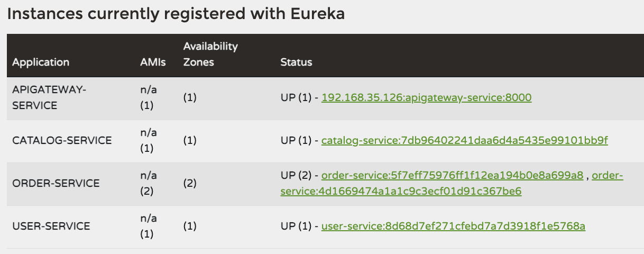644x254 pixels.
Task: Select the ORDER-SERVICE application name
Action: click(56, 184)
